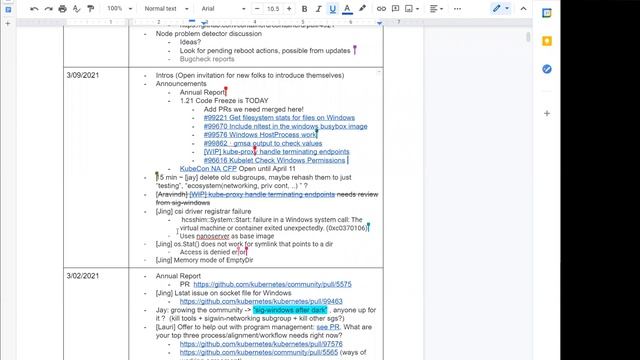Insert a link from toolbar
Screen dimensions: 640x360
(x=381, y=9)
